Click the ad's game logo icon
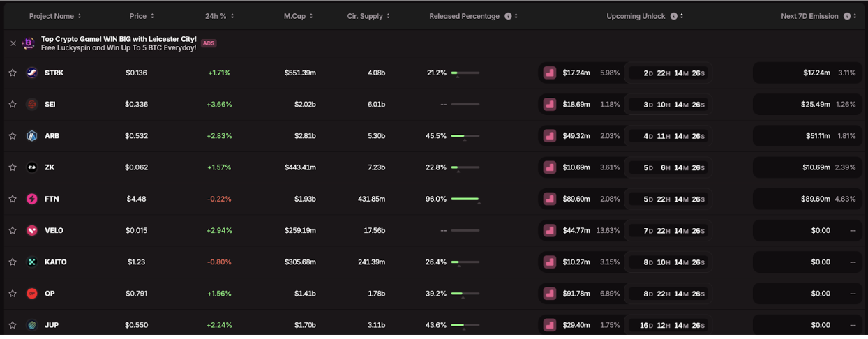 coord(29,43)
